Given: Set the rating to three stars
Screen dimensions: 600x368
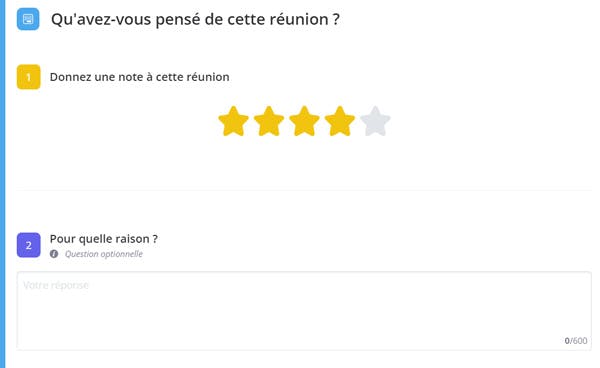Looking at the screenshot, I should (304, 121).
